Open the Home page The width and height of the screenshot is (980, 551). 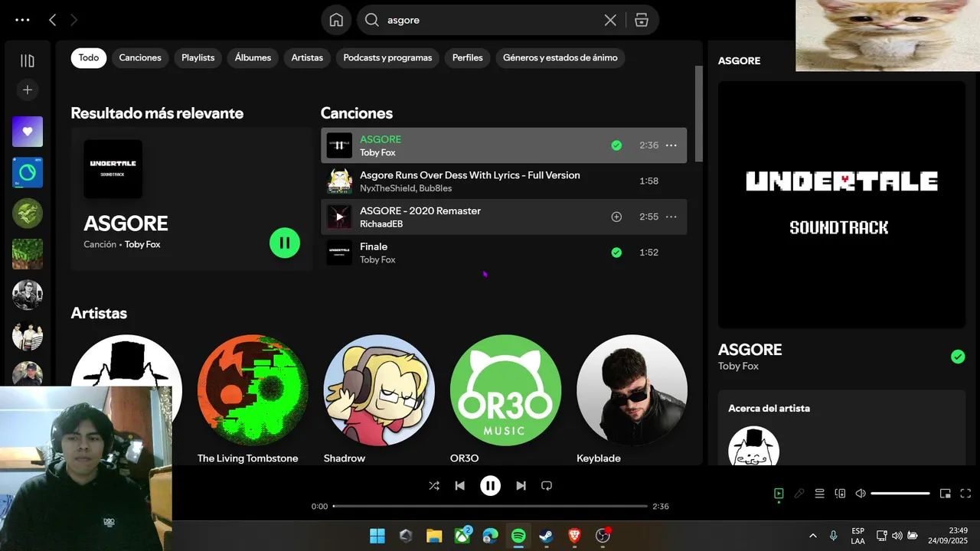click(336, 20)
